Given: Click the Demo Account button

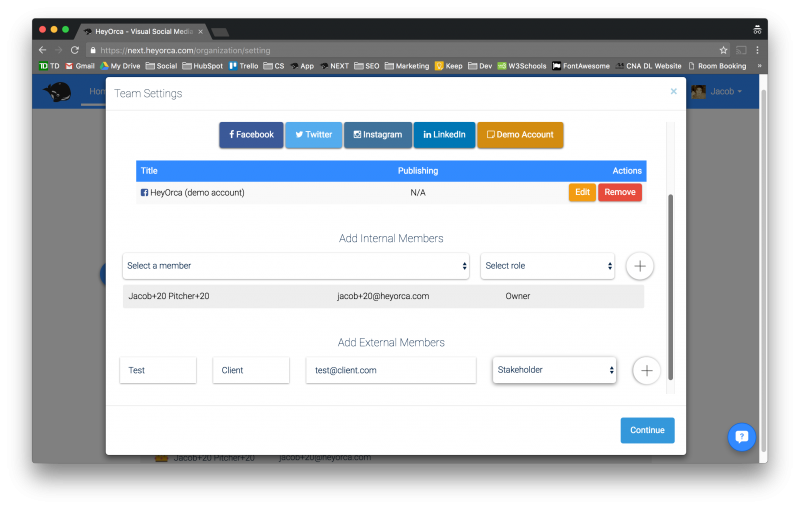Looking at the screenshot, I should [520, 135].
